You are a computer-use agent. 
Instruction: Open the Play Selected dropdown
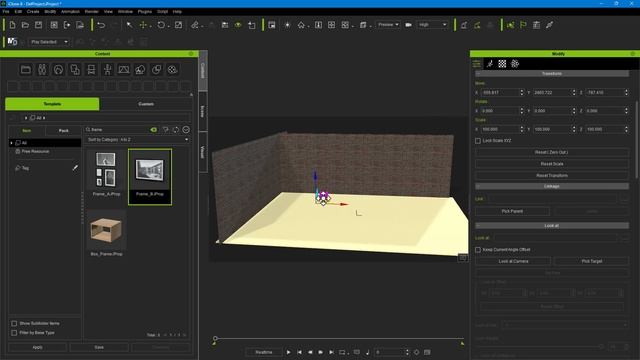[49, 42]
